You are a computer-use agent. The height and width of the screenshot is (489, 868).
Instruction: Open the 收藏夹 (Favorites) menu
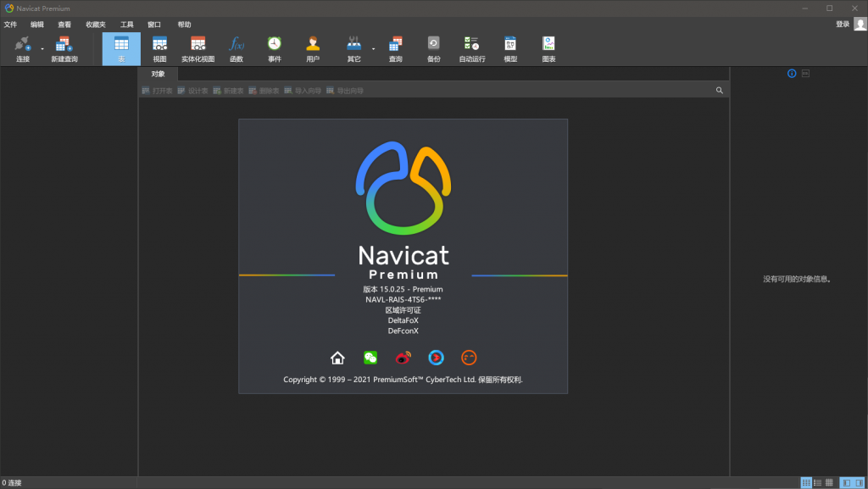pos(95,25)
